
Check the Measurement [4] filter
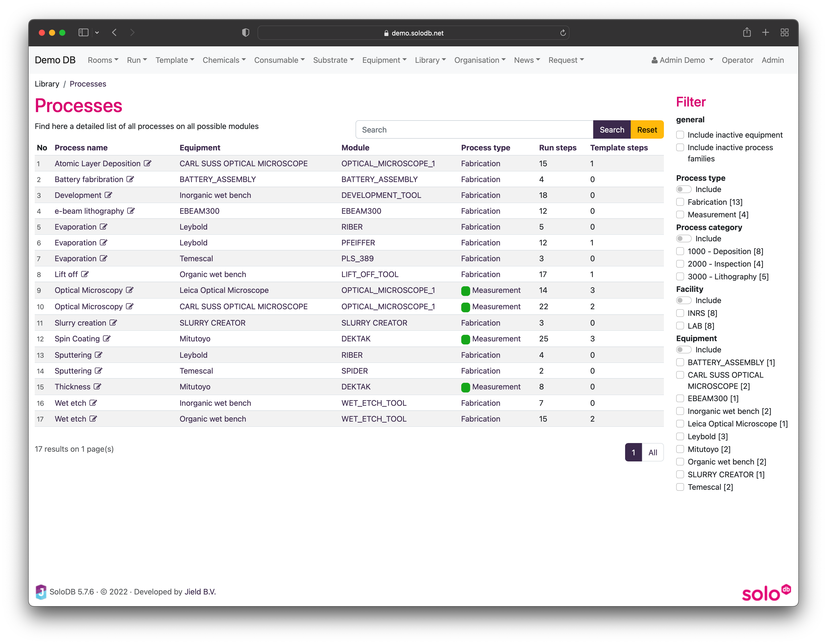click(x=680, y=214)
